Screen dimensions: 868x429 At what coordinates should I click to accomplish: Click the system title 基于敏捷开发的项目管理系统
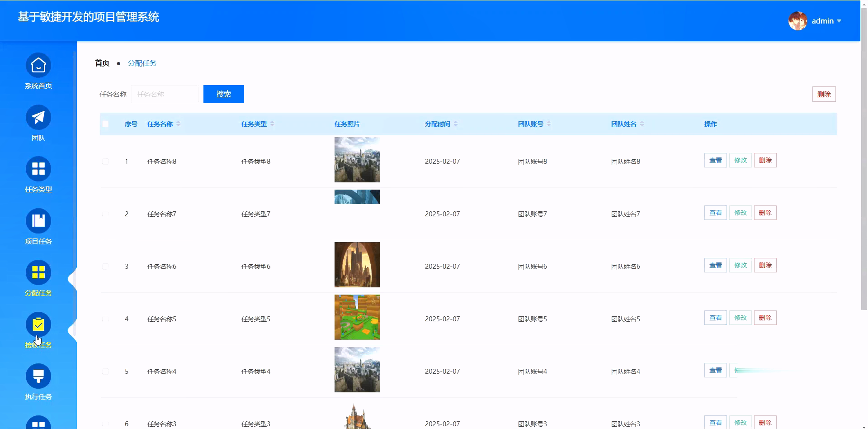[89, 17]
